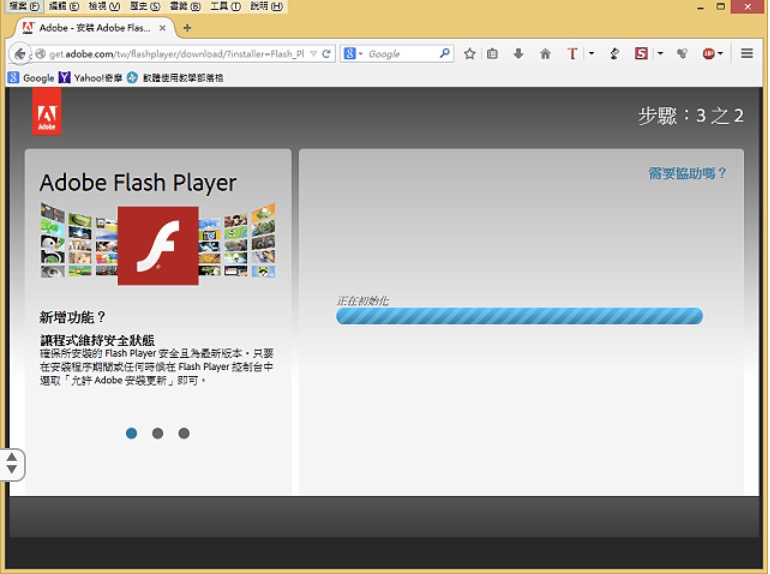Select the Adobe Flash Player tab
770x574 pixels.
(93, 28)
